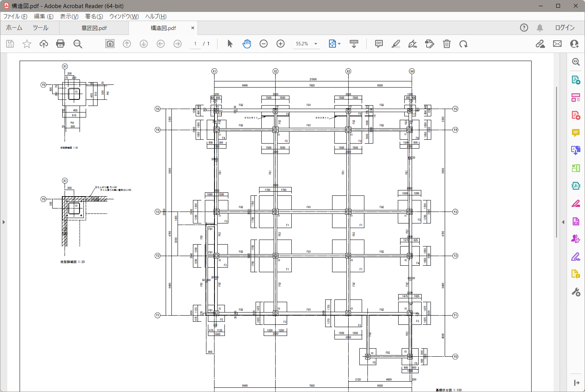This screenshot has height=392, width=585.
Task: Take a snapshot with the camera tool
Action: (110, 44)
